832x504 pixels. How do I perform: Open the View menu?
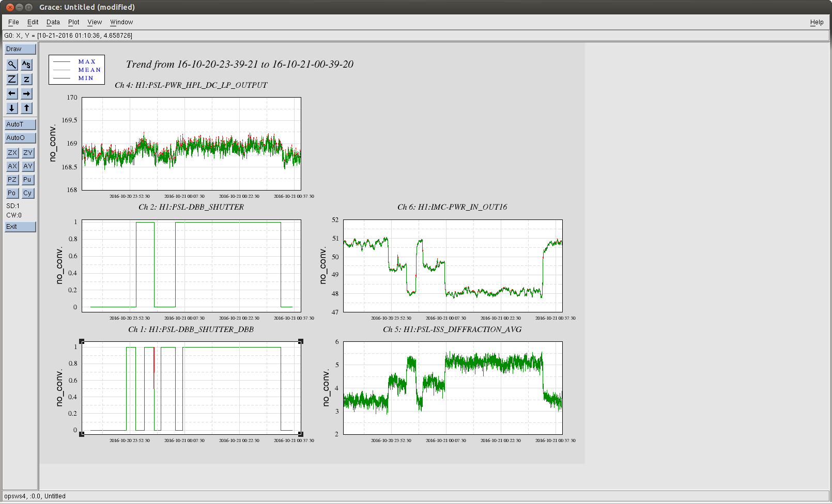click(95, 22)
